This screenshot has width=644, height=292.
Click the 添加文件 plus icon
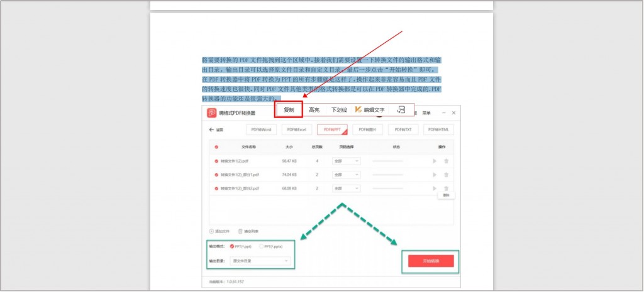pos(211,231)
